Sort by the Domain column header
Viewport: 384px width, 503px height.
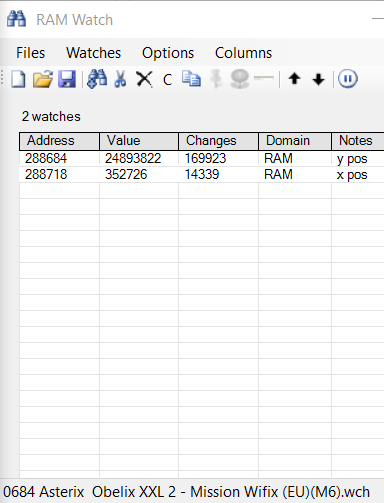pos(295,141)
